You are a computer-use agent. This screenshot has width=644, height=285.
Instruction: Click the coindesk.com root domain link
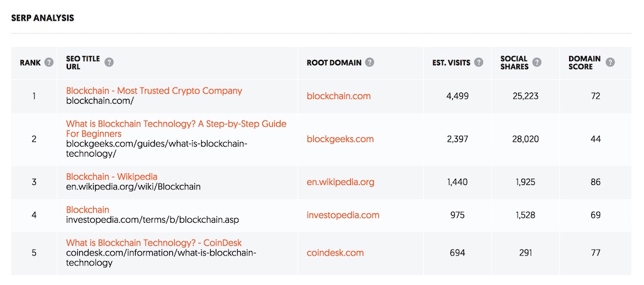[335, 252]
